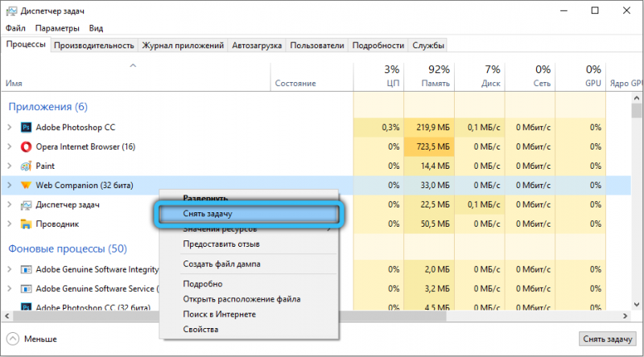Screen dimensions: 644x357
Task: Sort by the Память column header
Action: (429, 76)
